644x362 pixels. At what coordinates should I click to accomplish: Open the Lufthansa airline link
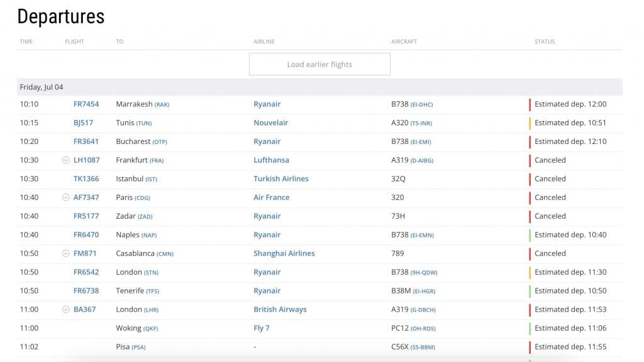271,160
